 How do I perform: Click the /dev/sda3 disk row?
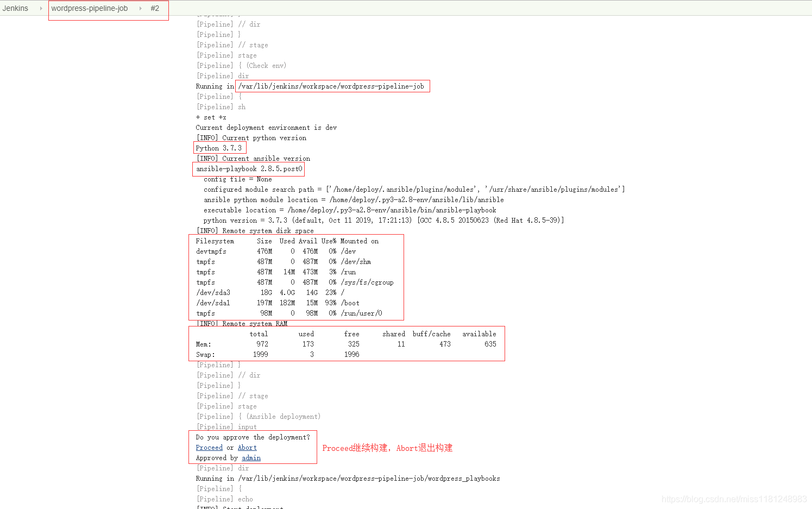pyautogui.click(x=270, y=293)
